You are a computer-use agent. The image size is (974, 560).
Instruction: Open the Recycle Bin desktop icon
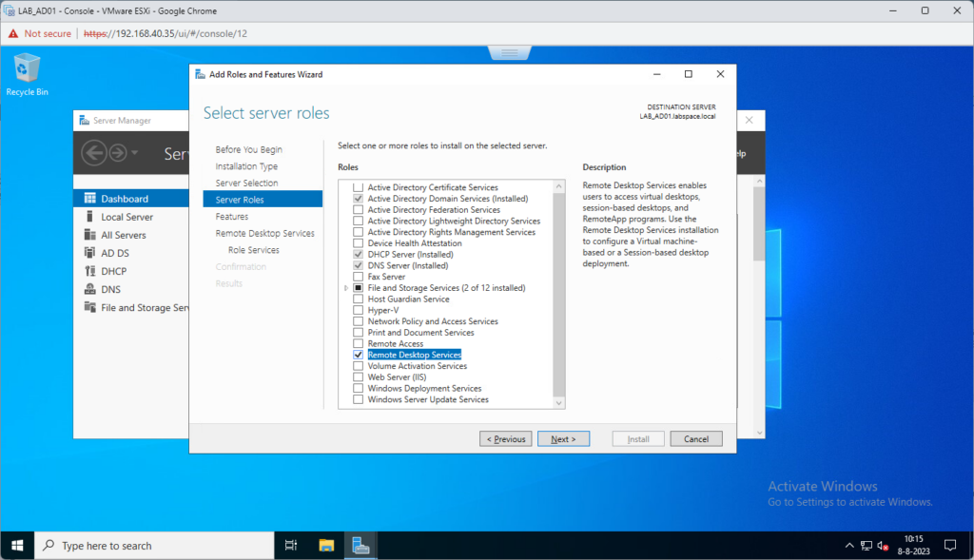pos(27,74)
